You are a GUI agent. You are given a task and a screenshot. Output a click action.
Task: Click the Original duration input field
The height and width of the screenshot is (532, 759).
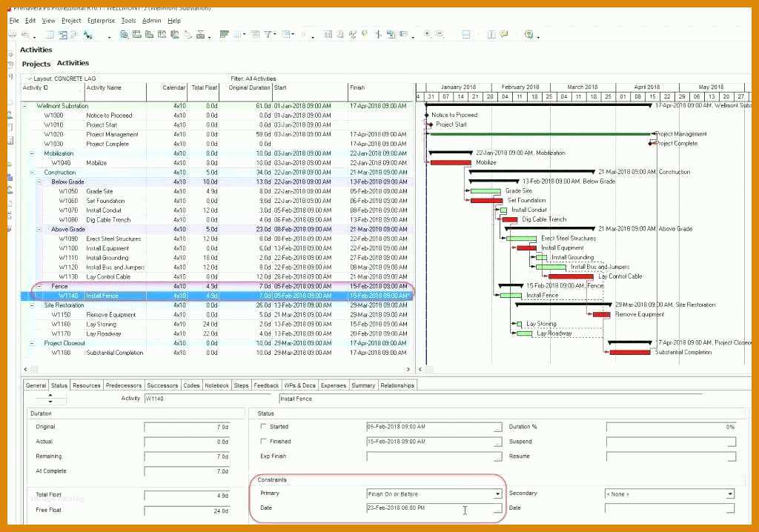tap(187, 427)
